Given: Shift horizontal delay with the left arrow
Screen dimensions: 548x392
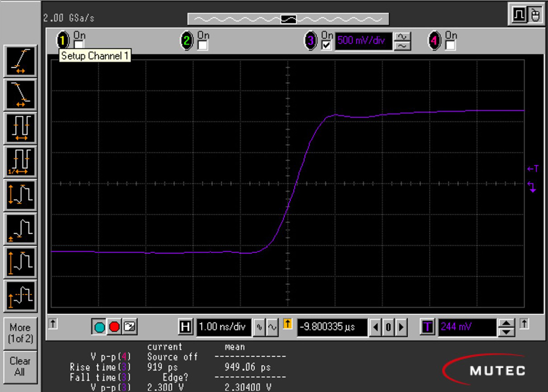Looking at the screenshot, I should click(376, 327).
